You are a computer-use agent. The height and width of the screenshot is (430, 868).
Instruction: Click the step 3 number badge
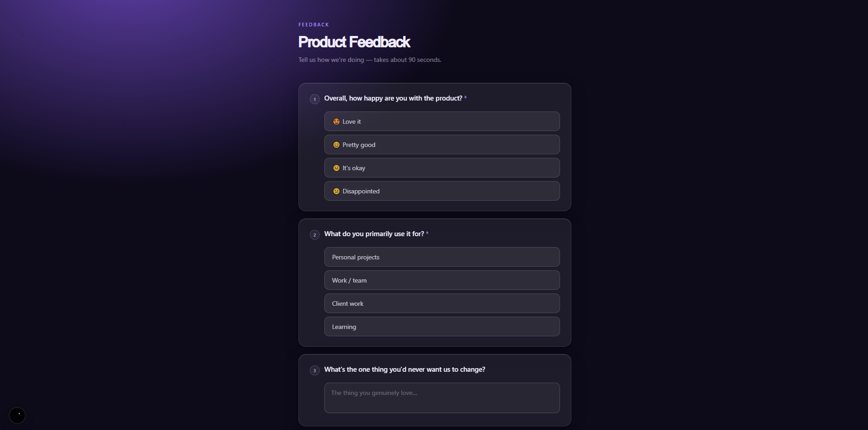[x=314, y=370]
